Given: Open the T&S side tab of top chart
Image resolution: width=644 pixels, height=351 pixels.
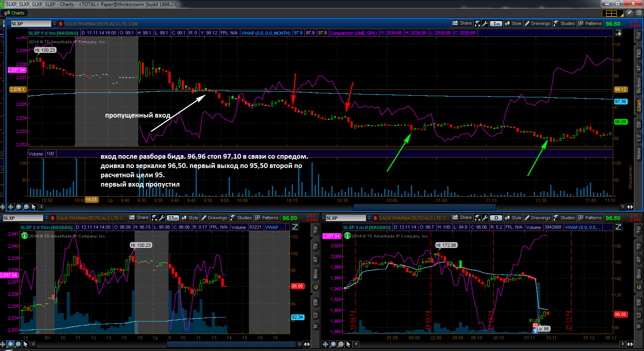Looking at the screenshot, I should coord(639,53).
